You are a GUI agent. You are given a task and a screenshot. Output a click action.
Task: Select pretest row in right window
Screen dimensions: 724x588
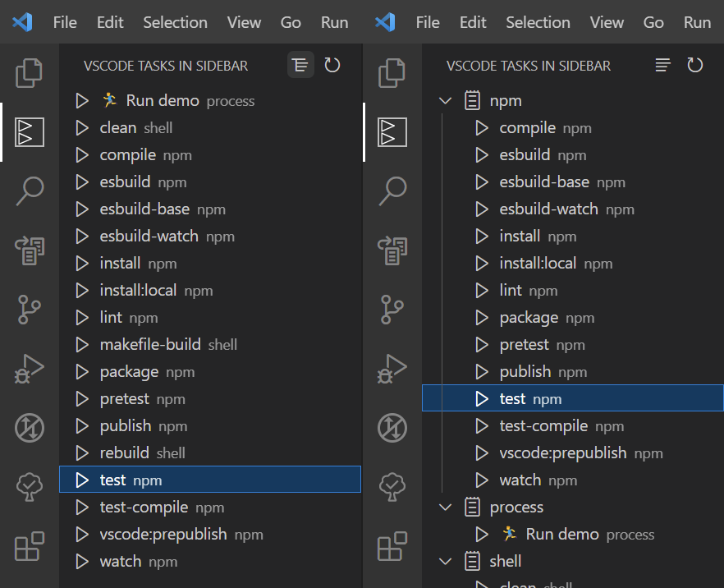[573, 345]
